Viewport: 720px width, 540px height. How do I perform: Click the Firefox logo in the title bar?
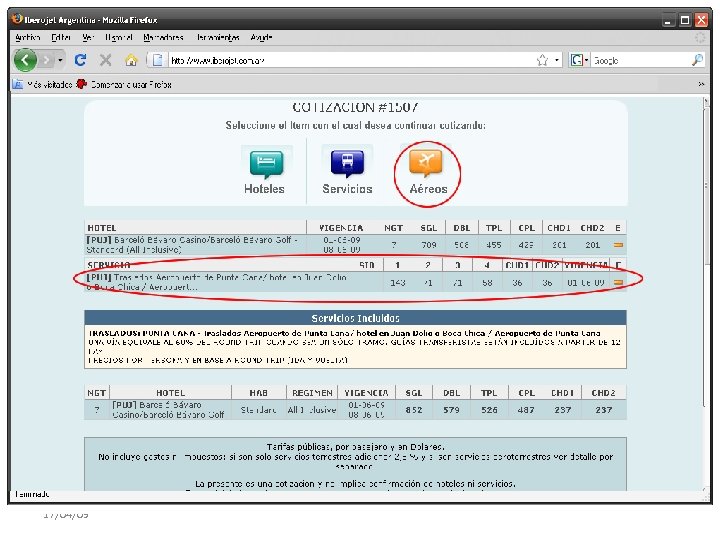[x=17, y=19]
